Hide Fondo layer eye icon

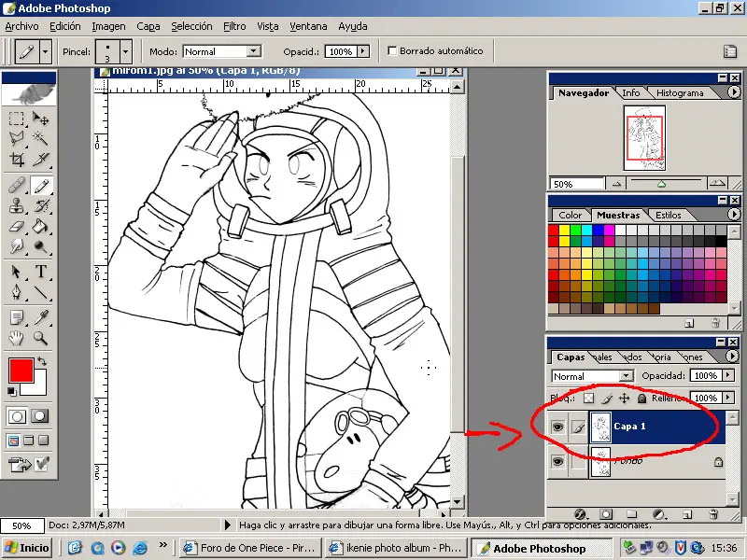pyautogui.click(x=557, y=461)
